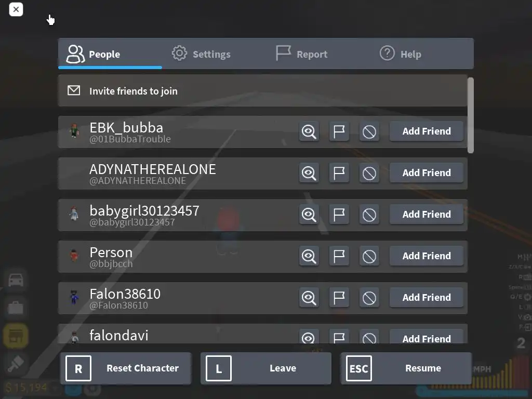Inspect ADYNATHEREALONE's avatar via examine icon
Viewport: 532px width, 399px height.
tap(309, 174)
